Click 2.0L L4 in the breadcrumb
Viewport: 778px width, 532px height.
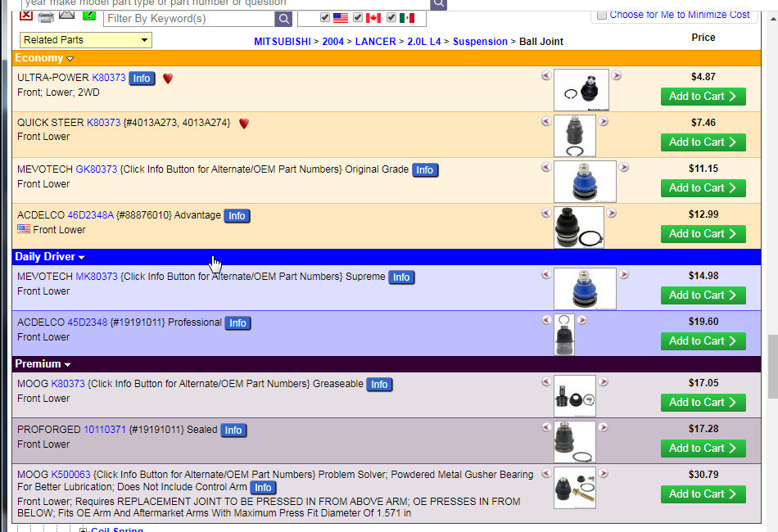click(x=424, y=42)
